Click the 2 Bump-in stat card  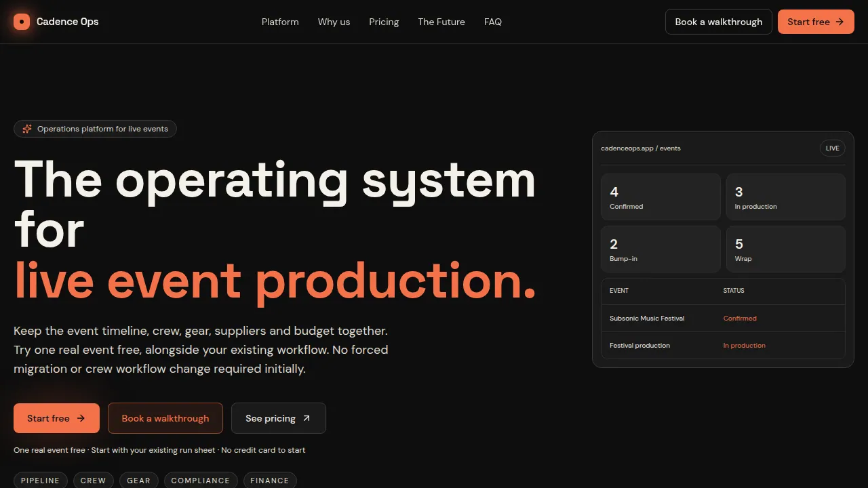[x=660, y=249]
